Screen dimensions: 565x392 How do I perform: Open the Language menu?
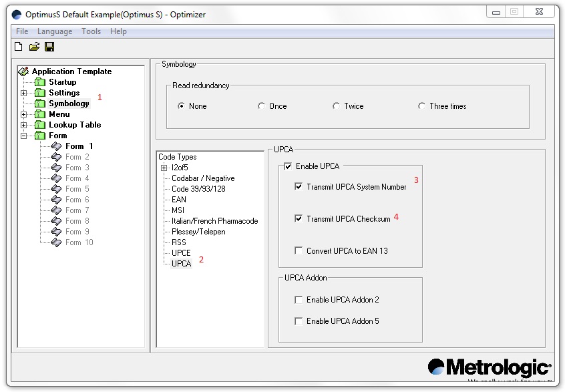[55, 31]
